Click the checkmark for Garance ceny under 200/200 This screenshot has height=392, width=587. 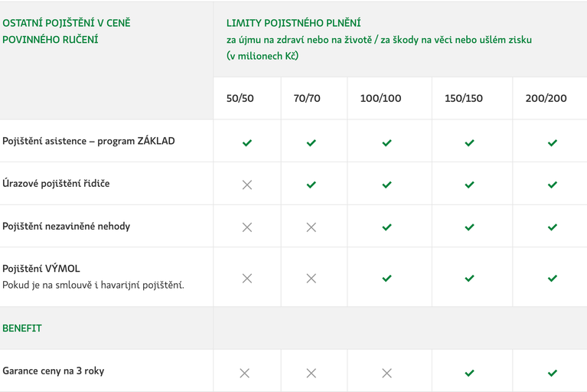point(553,373)
